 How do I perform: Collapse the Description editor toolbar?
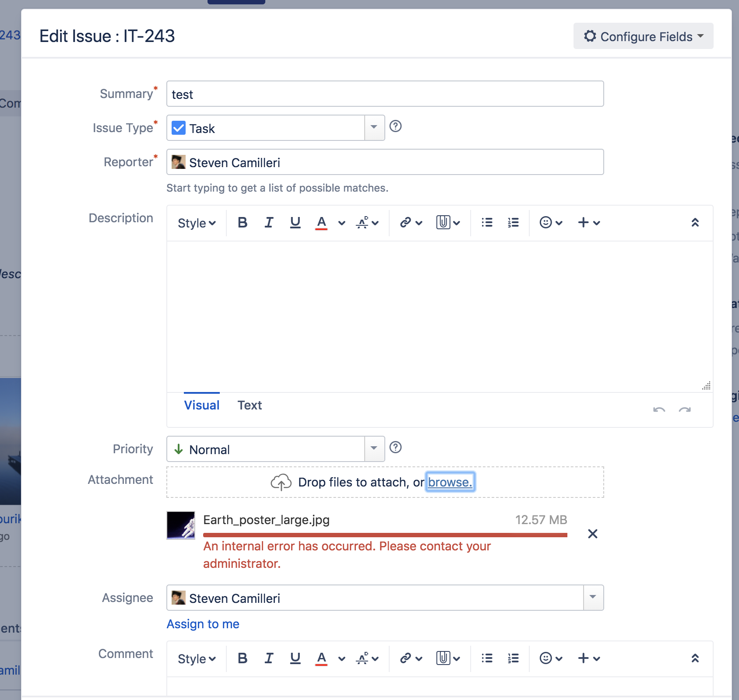click(695, 223)
